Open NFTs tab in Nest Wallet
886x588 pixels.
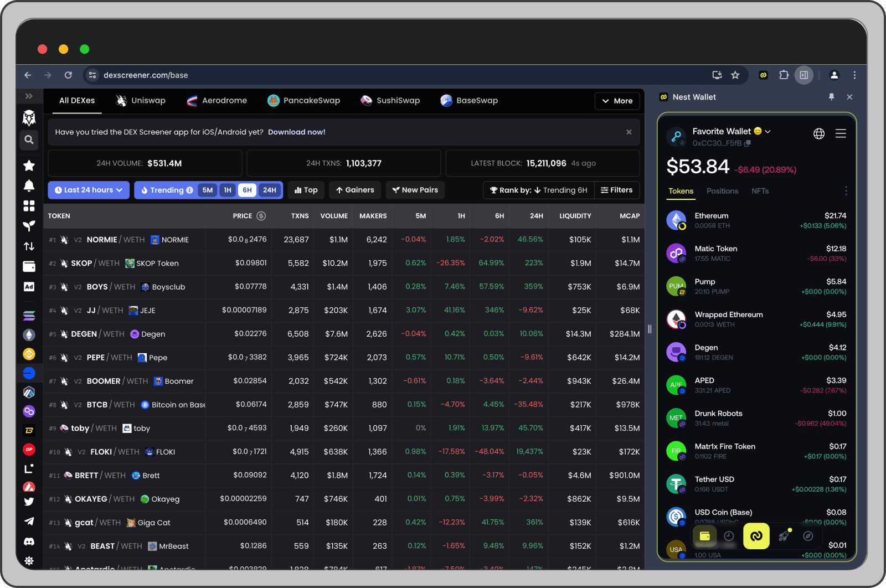[760, 191]
